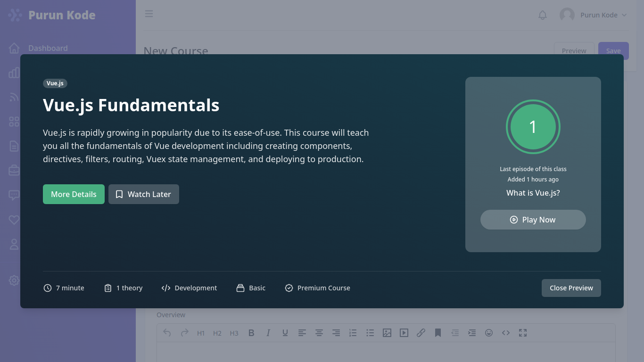
Task: Toggle the numbered list option
Action: click(353, 333)
